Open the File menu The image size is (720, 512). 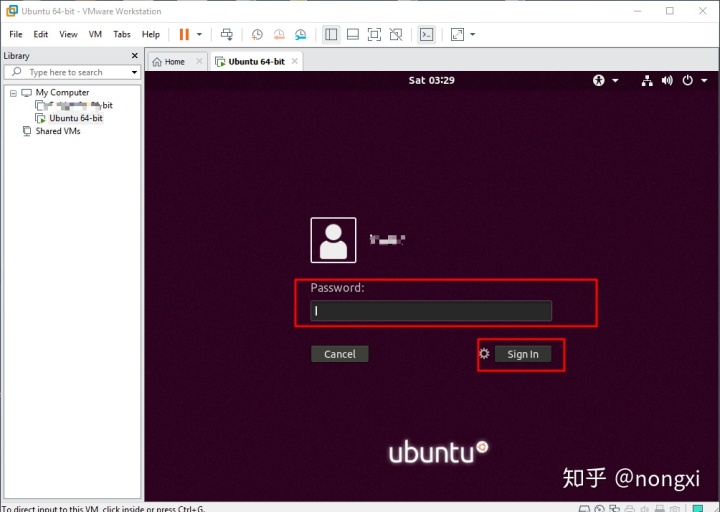click(16, 34)
